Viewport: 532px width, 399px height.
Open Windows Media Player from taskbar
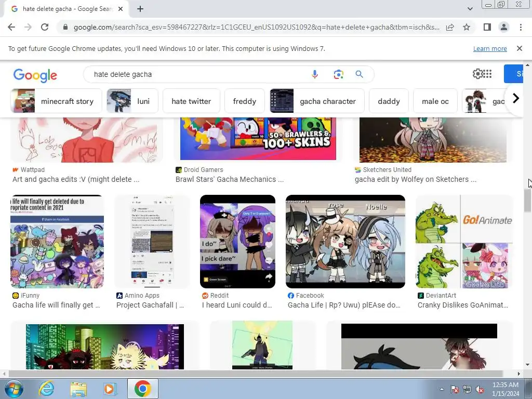pos(110,389)
